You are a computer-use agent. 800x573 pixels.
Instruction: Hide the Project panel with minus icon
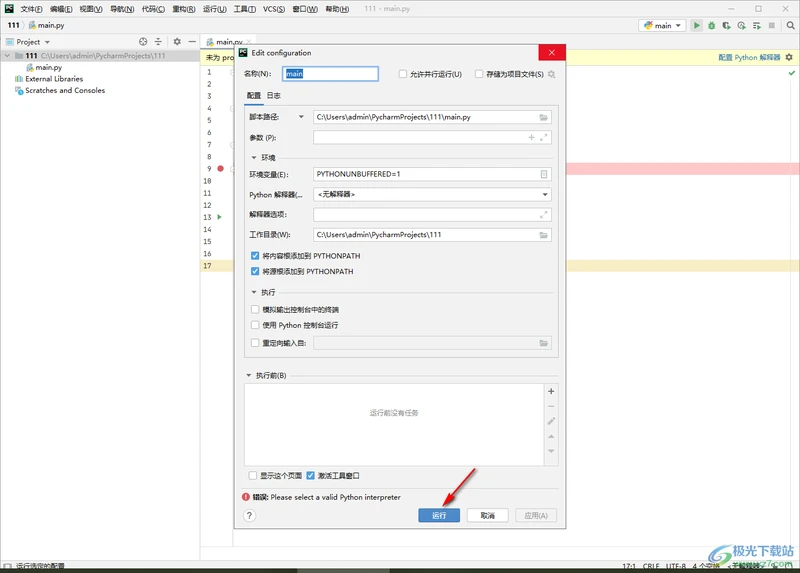[x=192, y=42]
